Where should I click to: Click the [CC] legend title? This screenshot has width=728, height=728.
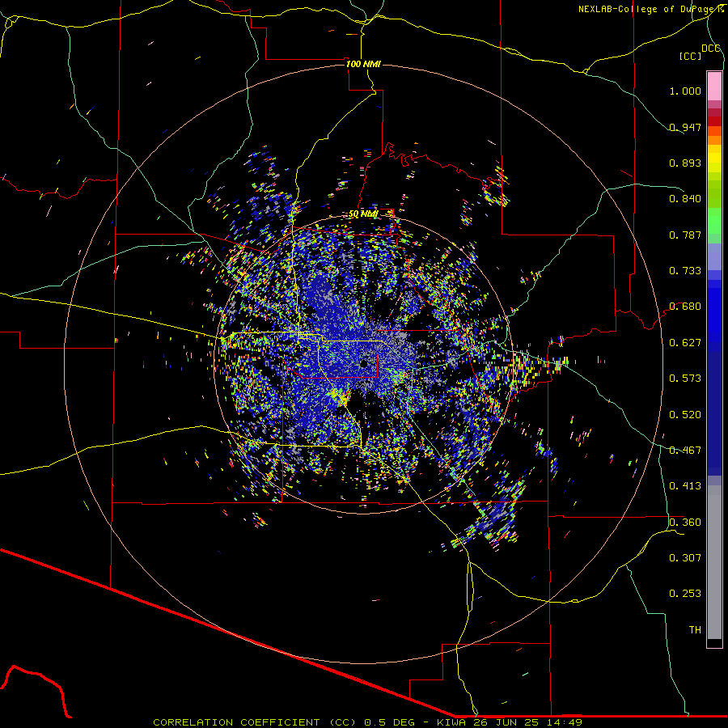tap(691, 56)
